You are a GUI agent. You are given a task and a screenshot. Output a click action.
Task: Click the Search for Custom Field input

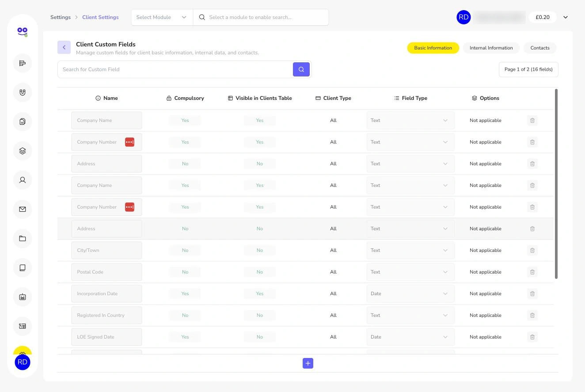click(x=175, y=69)
